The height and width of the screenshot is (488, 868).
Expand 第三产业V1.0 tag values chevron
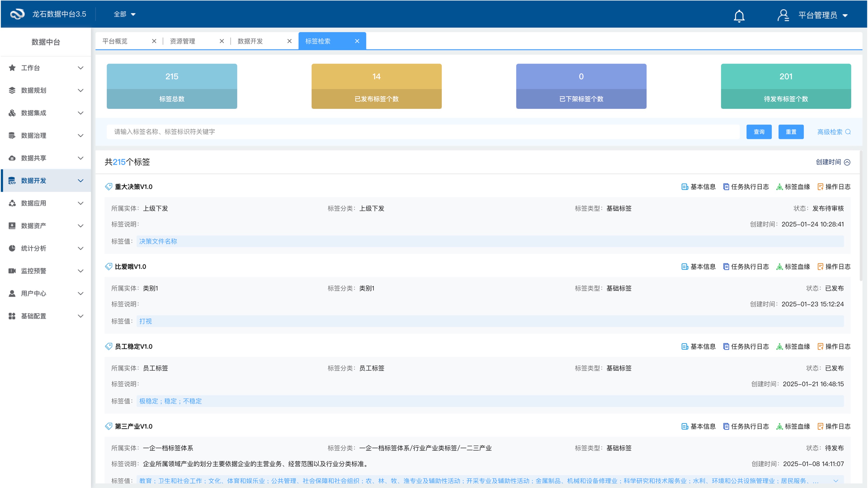click(836, 481)
